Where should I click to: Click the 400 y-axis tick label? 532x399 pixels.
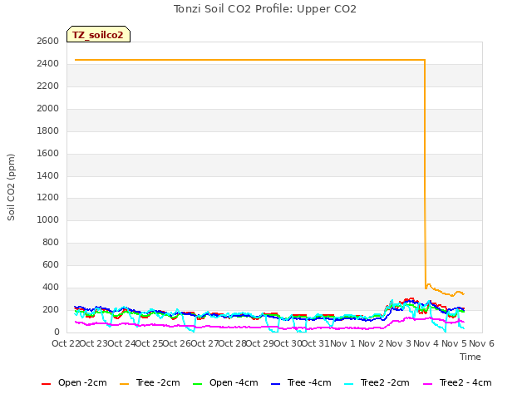coord(51,288)
